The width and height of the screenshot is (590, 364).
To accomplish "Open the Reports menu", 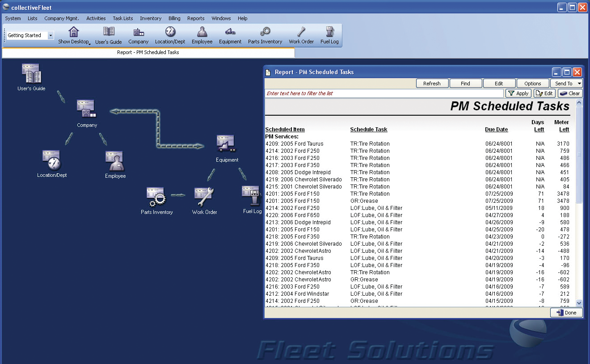I will click(196, 18).
